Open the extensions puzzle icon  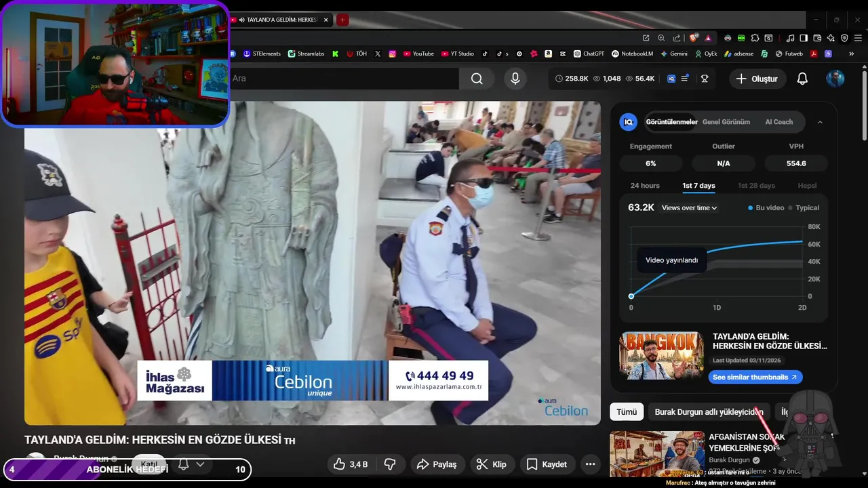(755, 38)
